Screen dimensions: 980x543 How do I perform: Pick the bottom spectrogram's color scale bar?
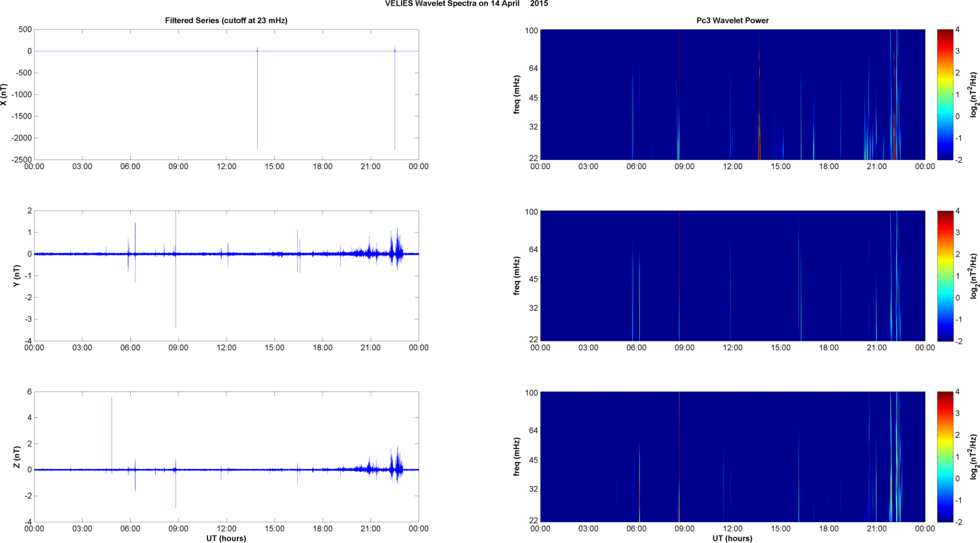pos(945,457)
